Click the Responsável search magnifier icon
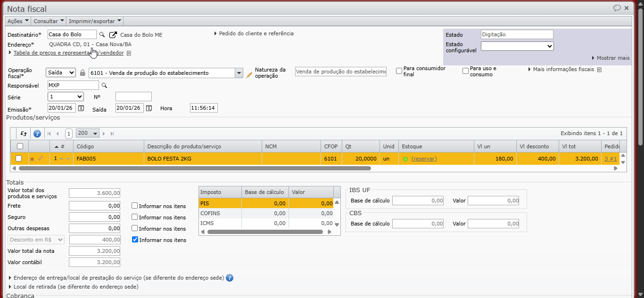This screenshot has height=298, width=644. tap(105, 86)
